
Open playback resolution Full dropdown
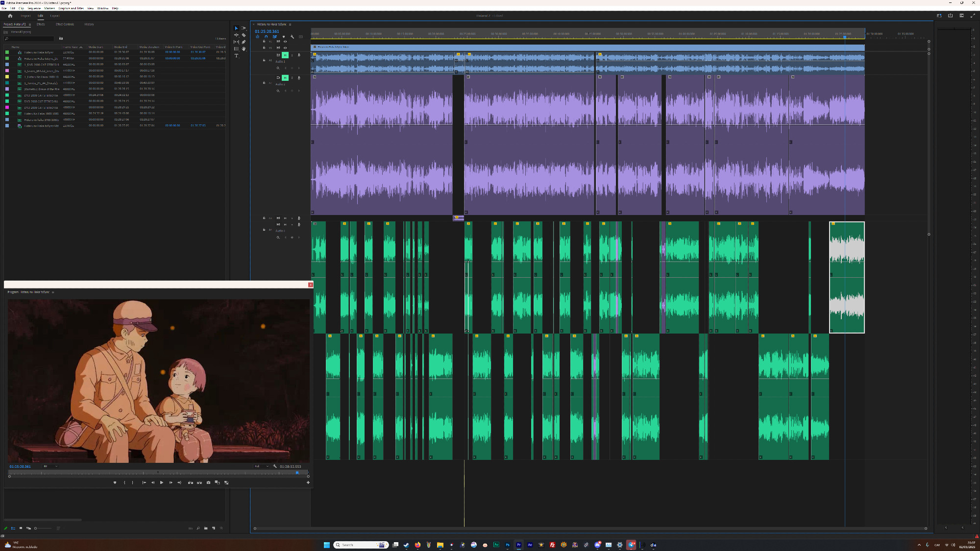pos(261,466)
